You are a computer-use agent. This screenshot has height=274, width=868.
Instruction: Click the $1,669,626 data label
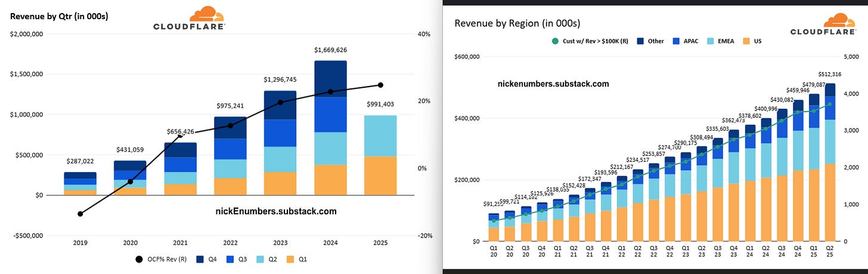pyautogui.click(x=331, y=50)
